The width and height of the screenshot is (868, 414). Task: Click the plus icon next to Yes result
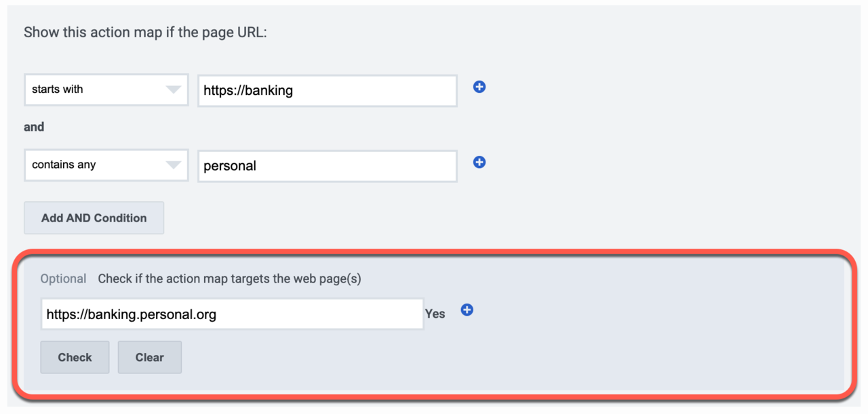467,310
